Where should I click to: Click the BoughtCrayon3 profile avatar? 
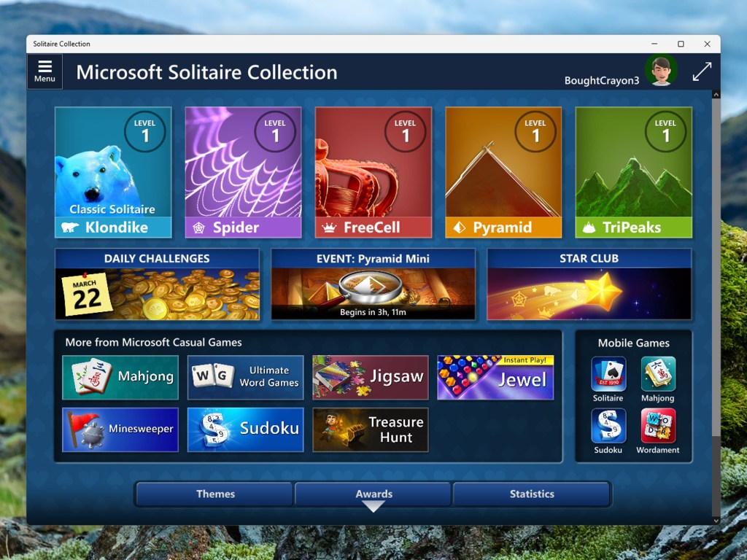(x=661, y=71)
